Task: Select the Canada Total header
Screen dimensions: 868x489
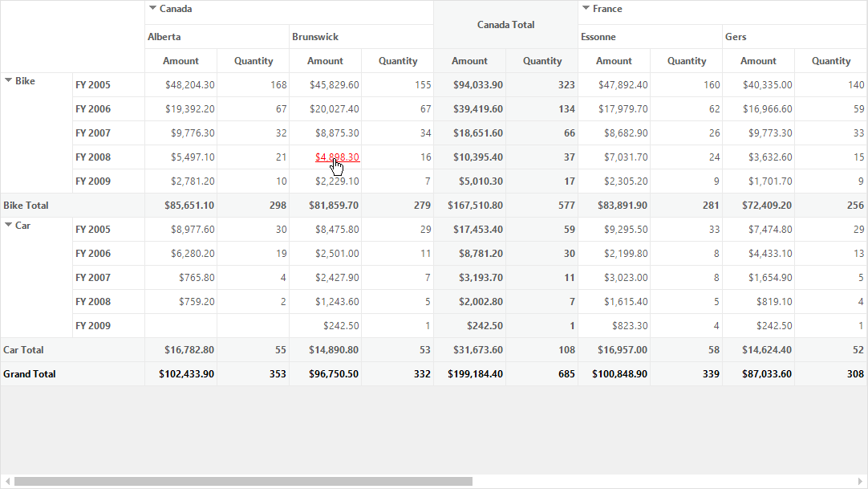Action: tap(506, 24)
